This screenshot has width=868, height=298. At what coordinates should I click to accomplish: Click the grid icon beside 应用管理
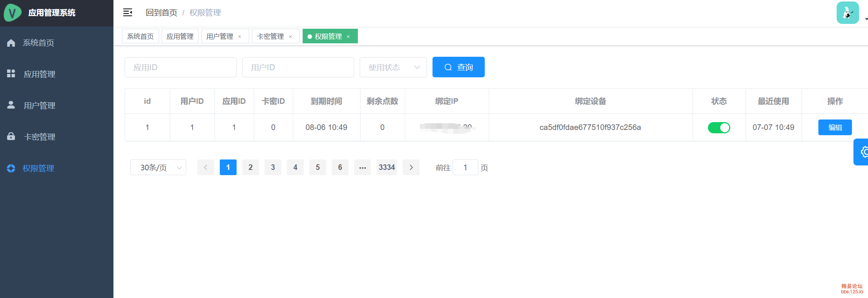coord(11,74)
